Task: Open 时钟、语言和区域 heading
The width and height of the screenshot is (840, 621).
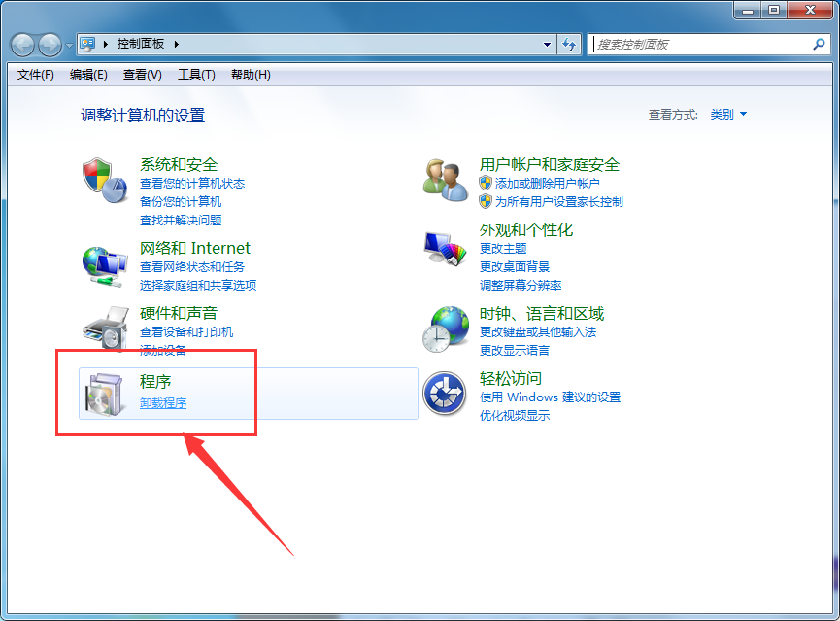Action: coord(542,313)
